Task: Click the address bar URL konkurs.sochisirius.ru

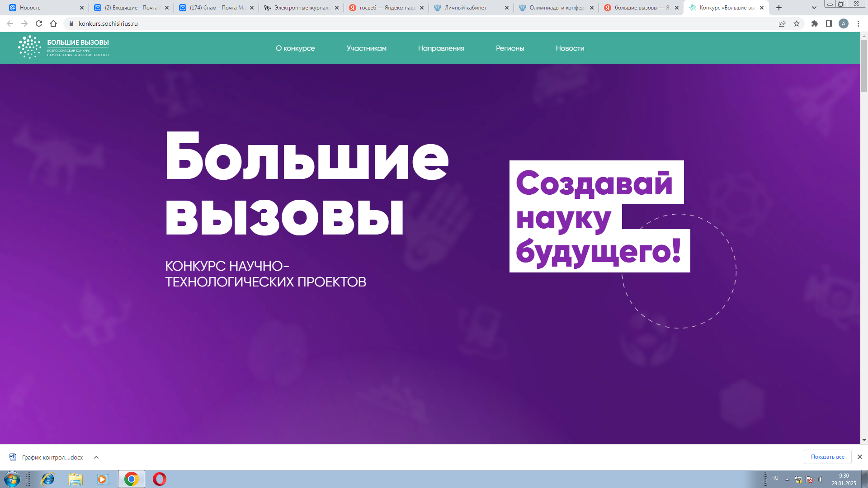Action: tap(108, 23)
